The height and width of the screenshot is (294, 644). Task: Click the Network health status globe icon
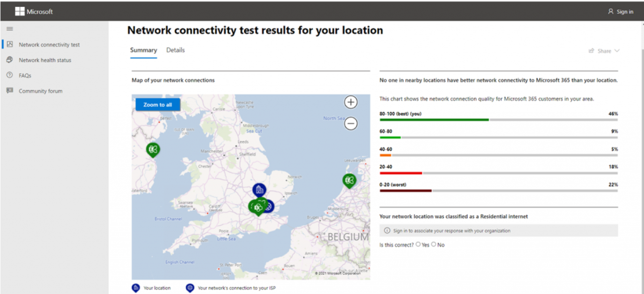[10, 60]
